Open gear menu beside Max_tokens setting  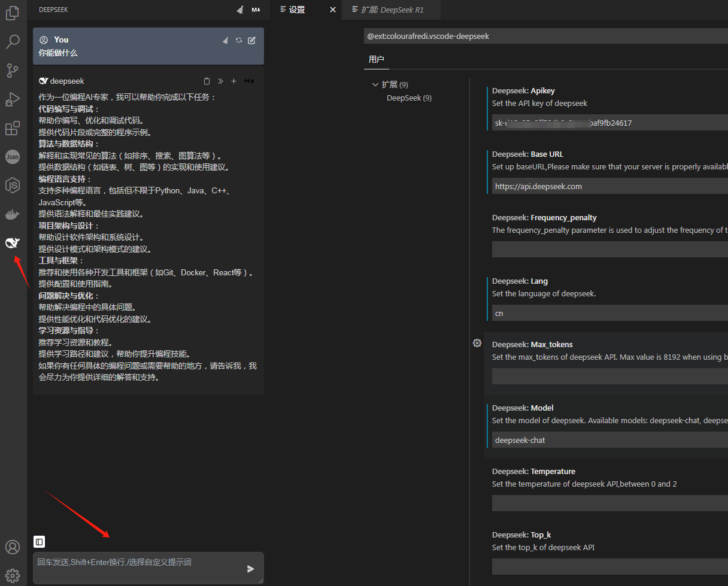(x=477, y=343)
